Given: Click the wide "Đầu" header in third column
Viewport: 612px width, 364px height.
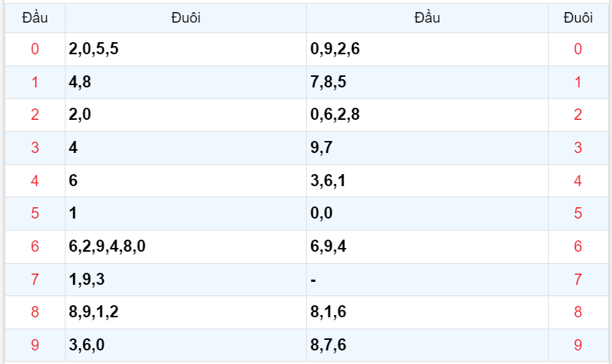Looking at the screenshot, I should pyautogui.click(x=427, y=17).
